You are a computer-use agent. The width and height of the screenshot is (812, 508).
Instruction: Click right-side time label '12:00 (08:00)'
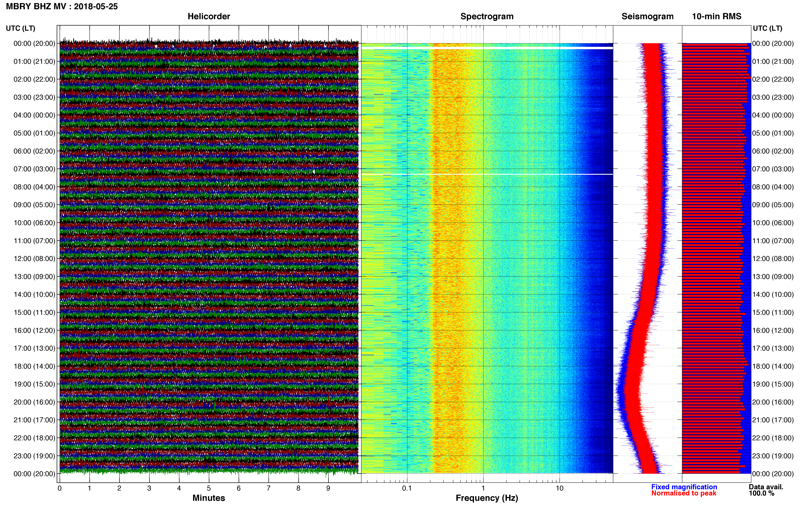pos(773,259)
